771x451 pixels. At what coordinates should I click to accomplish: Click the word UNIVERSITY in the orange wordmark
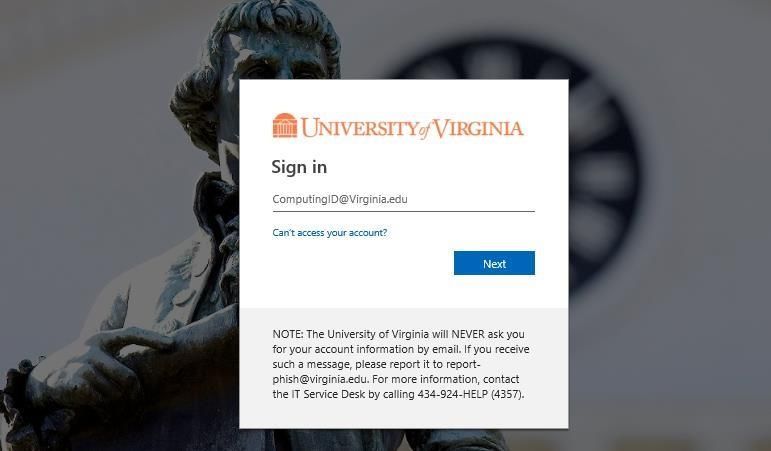click(x=359, y=128)
